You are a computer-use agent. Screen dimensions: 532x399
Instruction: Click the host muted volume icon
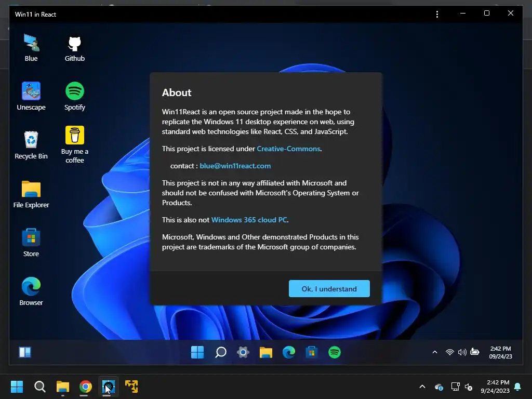coord(469,387)
